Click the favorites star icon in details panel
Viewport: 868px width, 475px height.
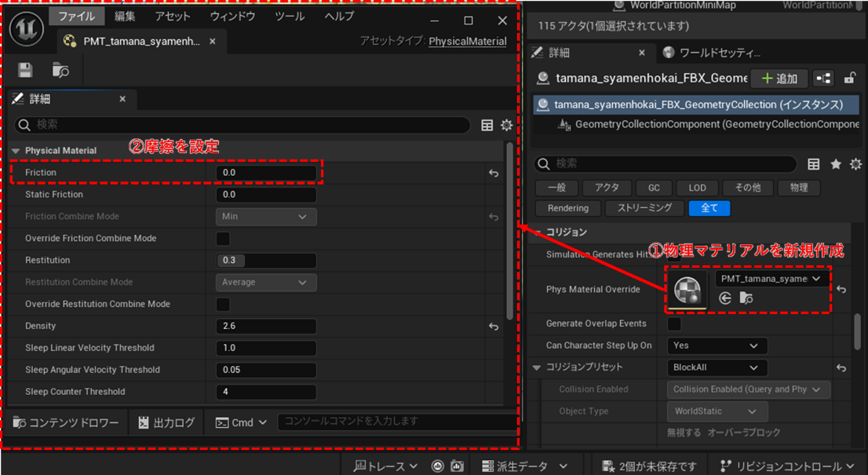tap(836, 164)
